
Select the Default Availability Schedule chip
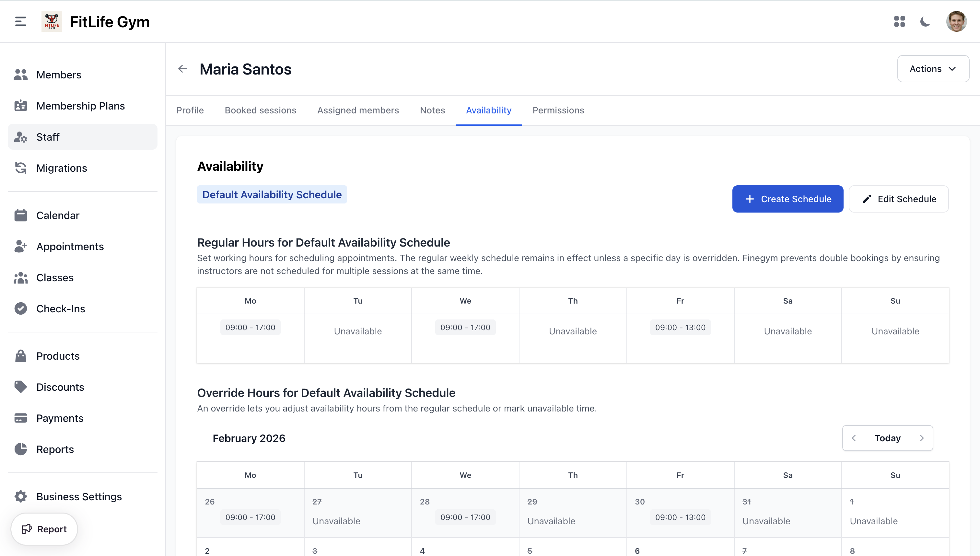click(x=272, y=195)
